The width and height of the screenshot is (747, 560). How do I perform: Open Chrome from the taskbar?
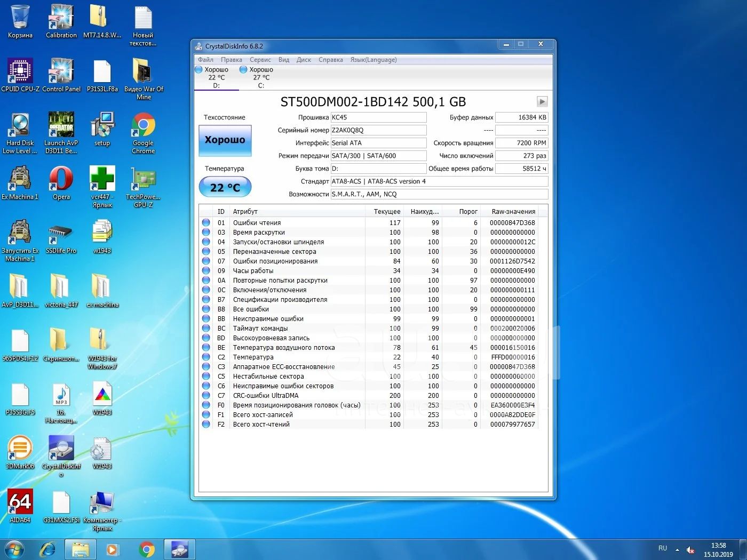click(146, 549)
